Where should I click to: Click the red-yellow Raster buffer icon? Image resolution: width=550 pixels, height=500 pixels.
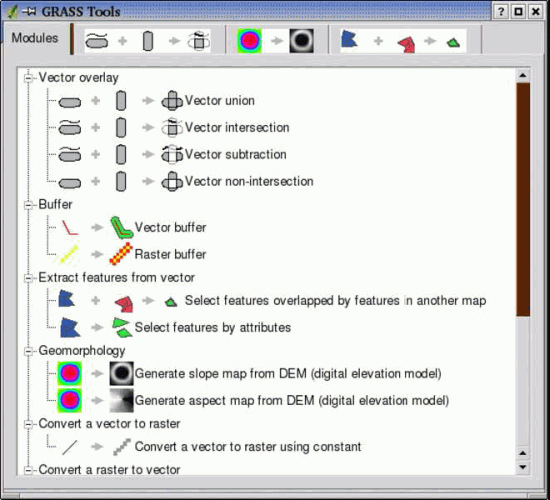pos(121,254)
